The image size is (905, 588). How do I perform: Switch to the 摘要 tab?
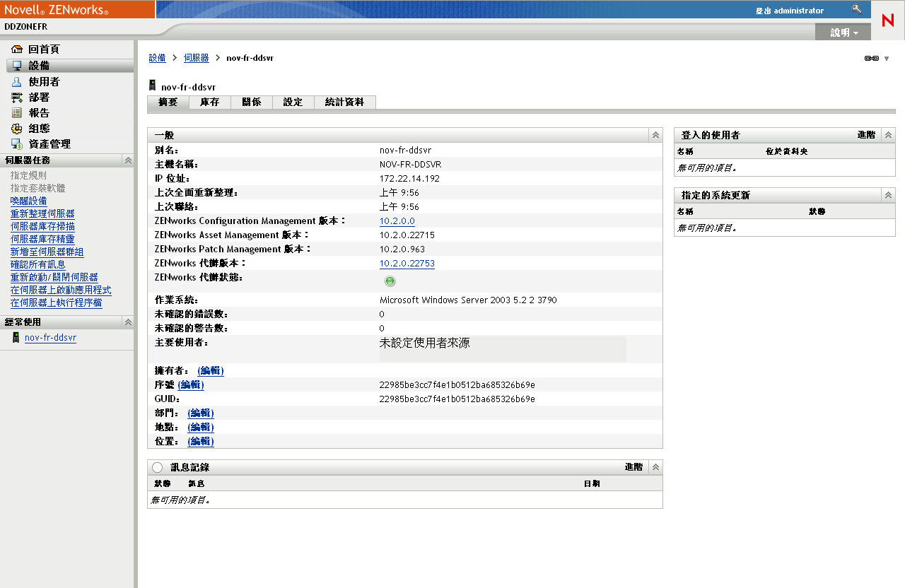(x=168, y=102)
